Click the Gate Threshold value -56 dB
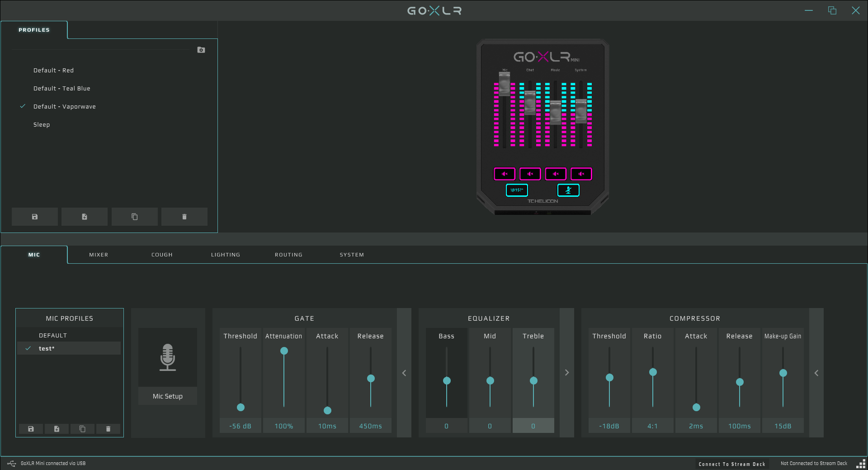Viewport: 868px width, 470px height. [x=241, y=426]
